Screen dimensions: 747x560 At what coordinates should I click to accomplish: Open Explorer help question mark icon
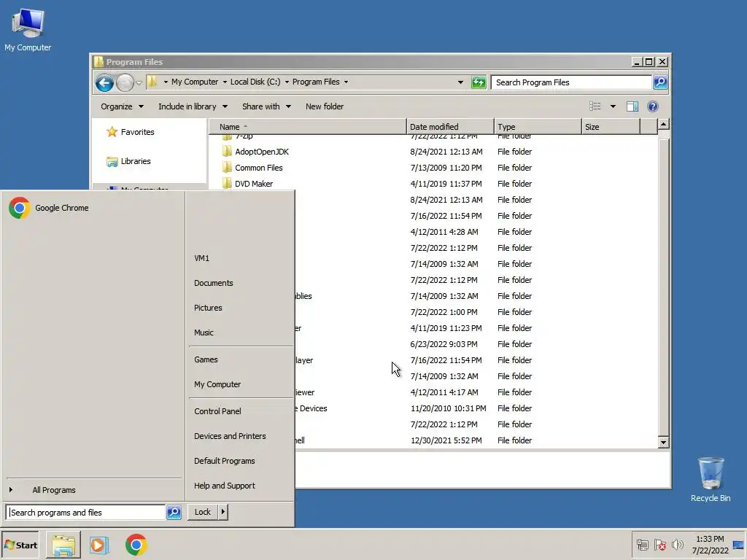coord(653,106)
